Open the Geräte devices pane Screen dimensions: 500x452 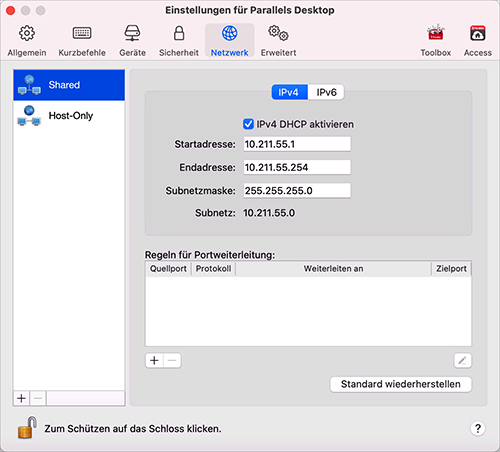pos(132,40)
